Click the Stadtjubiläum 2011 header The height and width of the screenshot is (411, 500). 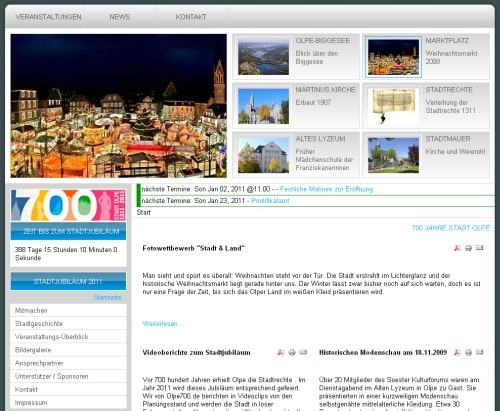pos(68,281)
